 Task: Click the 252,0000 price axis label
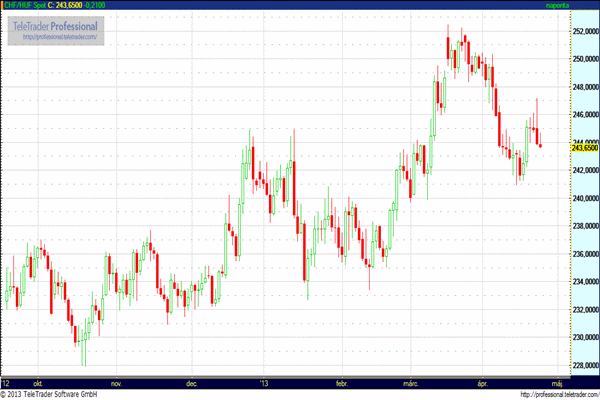[583, 31]
